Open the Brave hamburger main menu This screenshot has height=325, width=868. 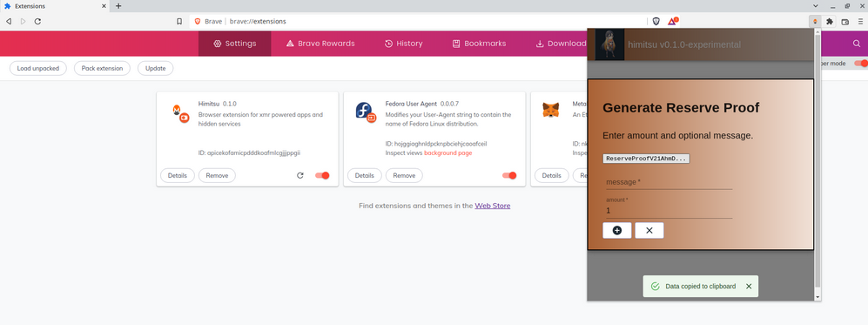coord(860,22)
